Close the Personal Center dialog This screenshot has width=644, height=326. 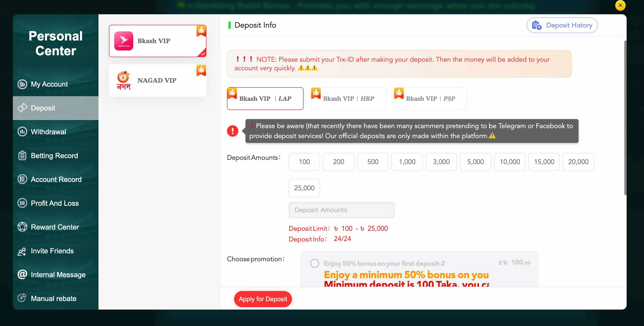click(x=620, y=5)
